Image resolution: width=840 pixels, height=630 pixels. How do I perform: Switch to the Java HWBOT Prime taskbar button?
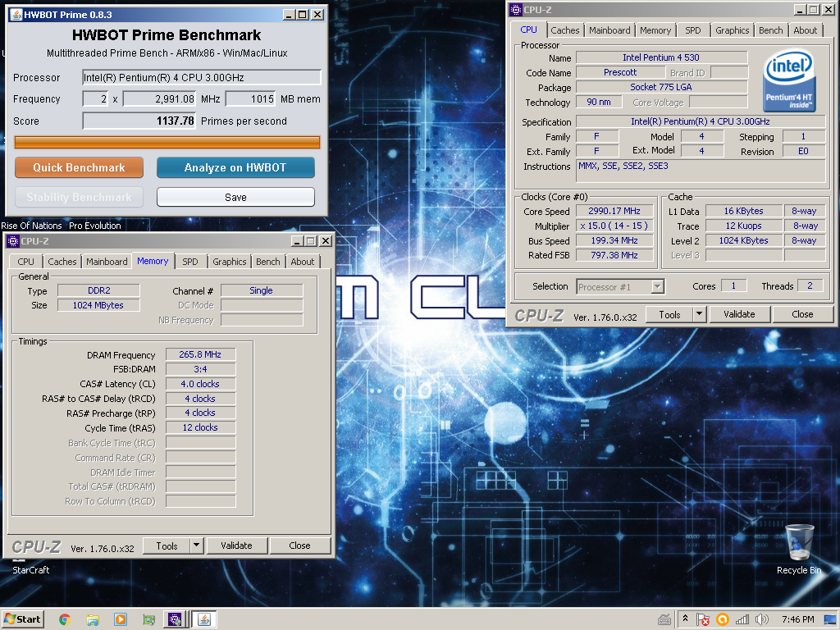(x=204, y=619)
